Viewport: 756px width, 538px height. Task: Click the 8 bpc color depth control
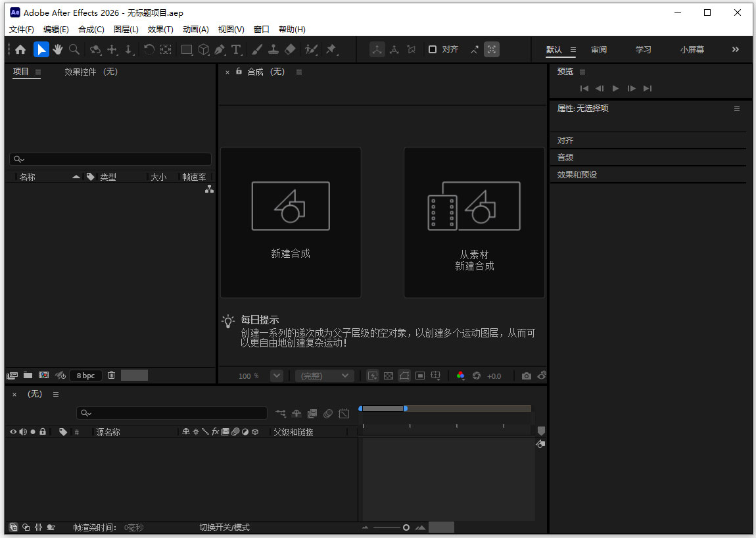85,375
